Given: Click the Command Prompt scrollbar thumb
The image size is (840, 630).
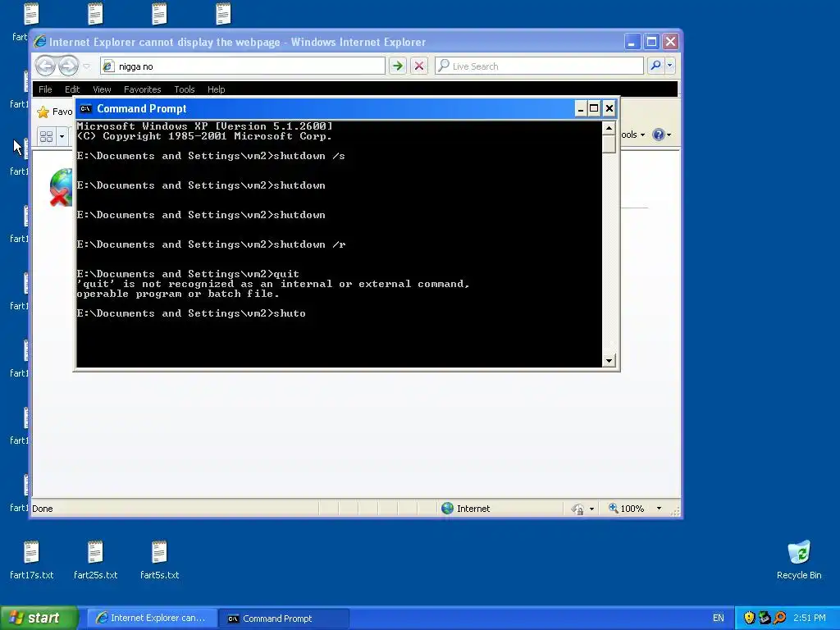Looking at the screenshot, I should (609, 144).
